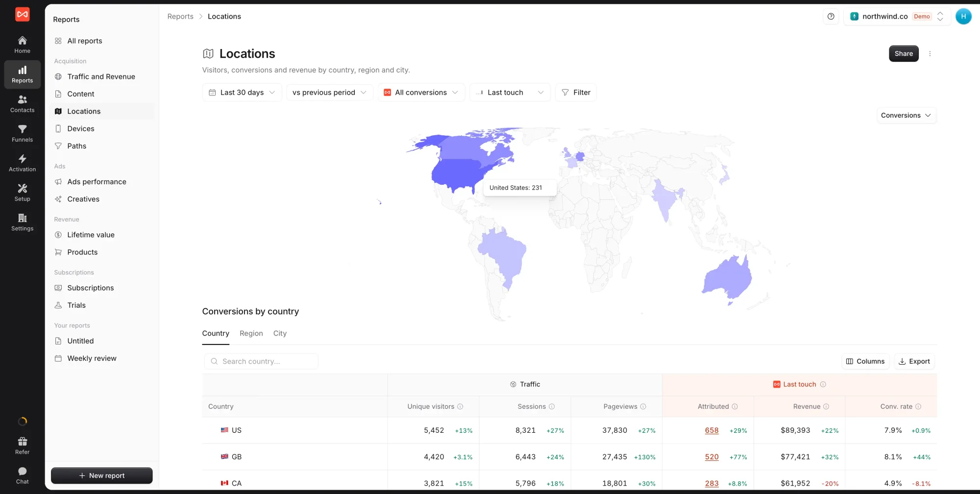The height and width of the screenshot is (494, 980).
Task: Click in the Search country field
Action: pos(261,362)
